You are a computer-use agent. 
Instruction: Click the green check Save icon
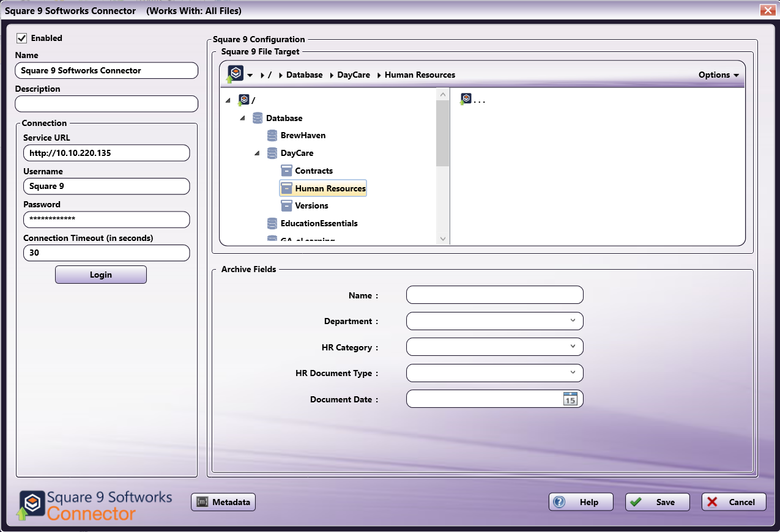point(636,502)
